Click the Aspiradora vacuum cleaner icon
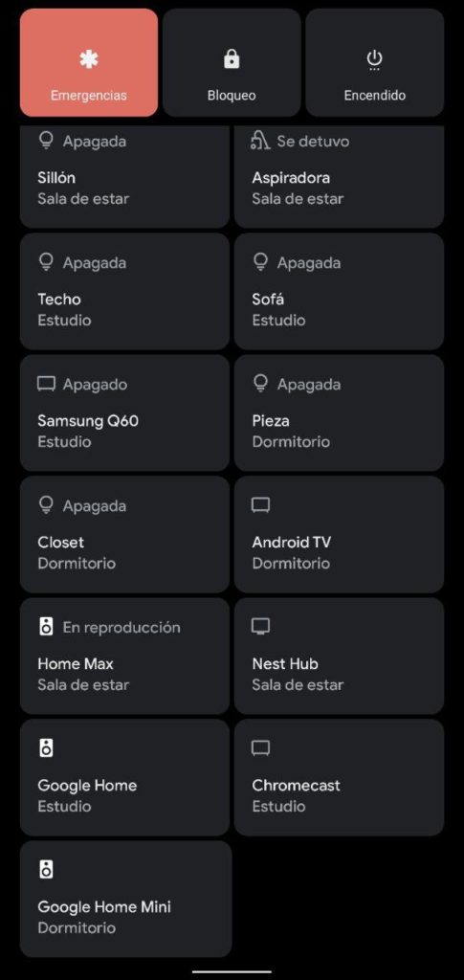 pyautogui.click(x=260, y=141)
